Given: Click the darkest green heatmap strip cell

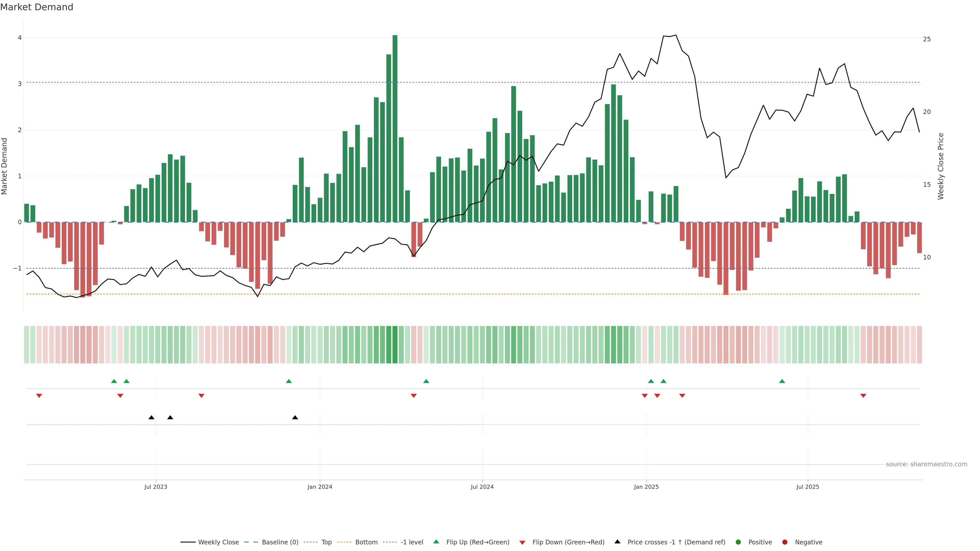Looking at the screenshot, I should (395, 345).
